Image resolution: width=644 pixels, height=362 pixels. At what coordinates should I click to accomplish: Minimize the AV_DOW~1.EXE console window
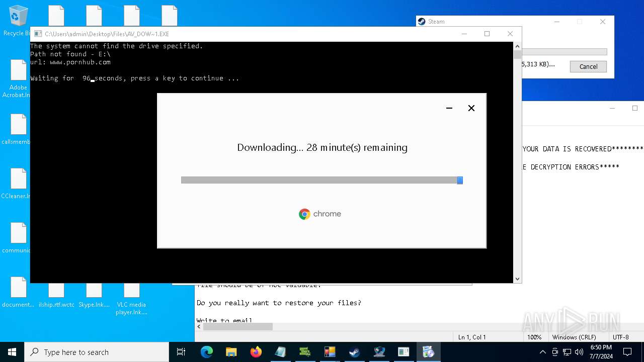tap(464, 34)
